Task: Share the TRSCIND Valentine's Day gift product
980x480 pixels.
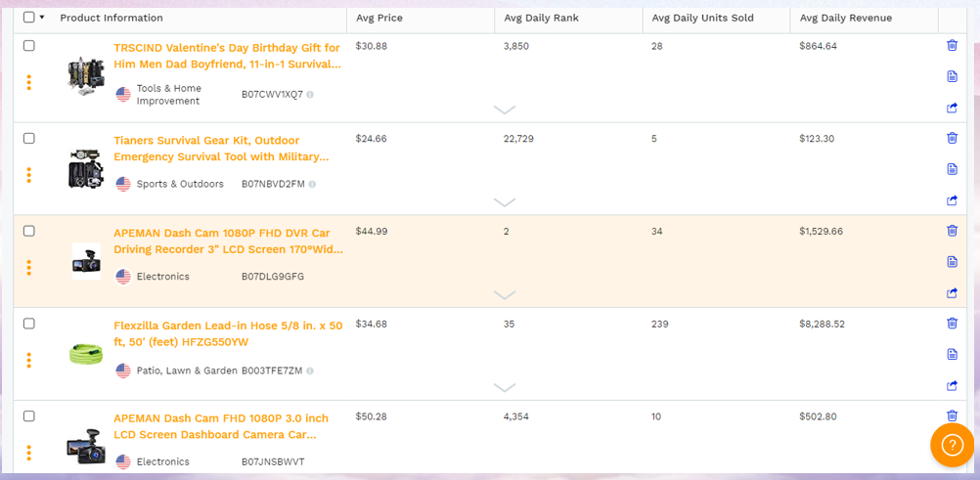Action: coord(952,108)
